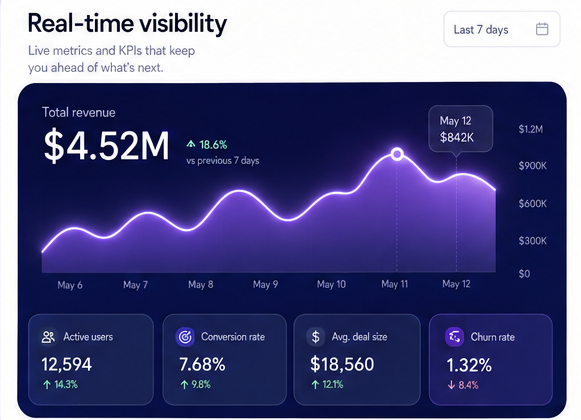The height and width of the screenshot is (420, 581).
Task: Click the $900K y-axis label
Action: (x=532, y=165)
